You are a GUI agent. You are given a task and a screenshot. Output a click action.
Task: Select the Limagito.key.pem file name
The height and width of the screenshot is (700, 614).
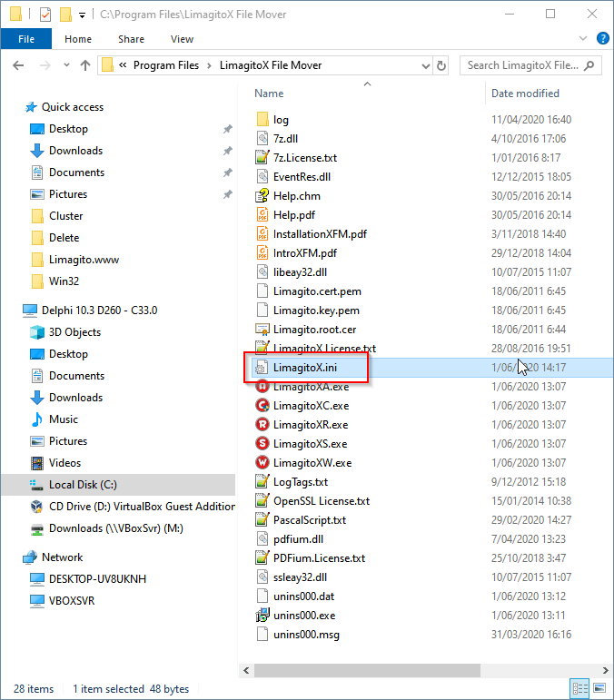316,311
